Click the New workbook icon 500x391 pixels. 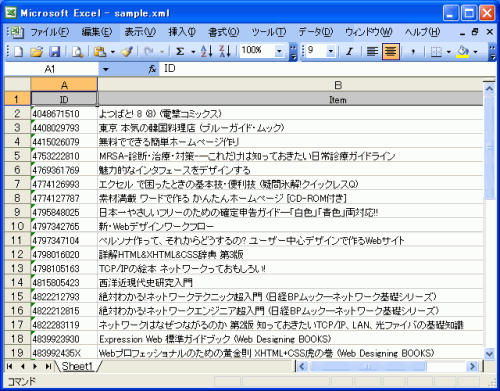coord(18,51)
